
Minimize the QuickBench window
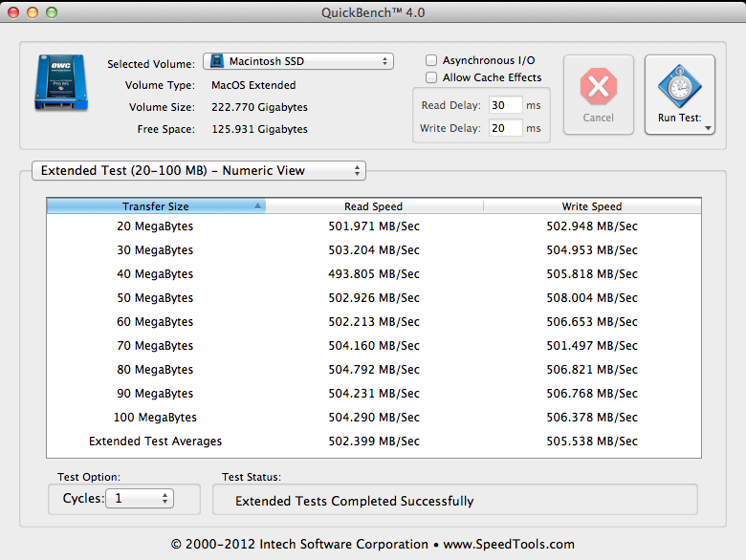[33, 12]
